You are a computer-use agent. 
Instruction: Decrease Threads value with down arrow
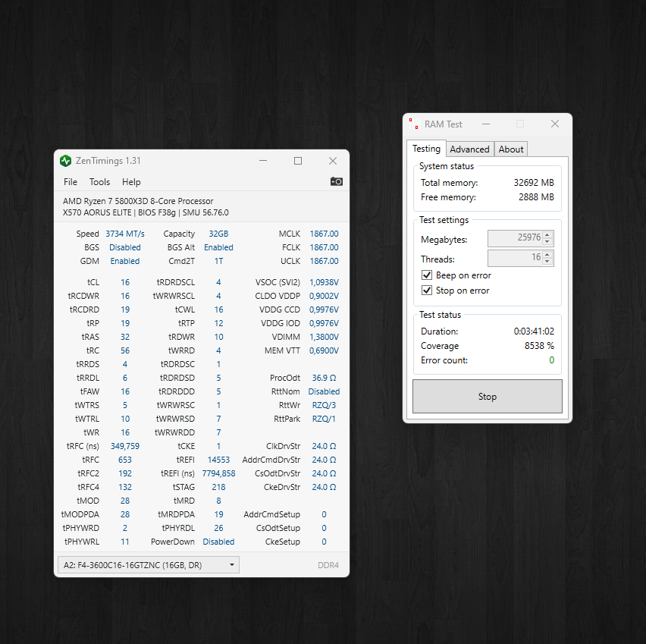click(547, 262)
